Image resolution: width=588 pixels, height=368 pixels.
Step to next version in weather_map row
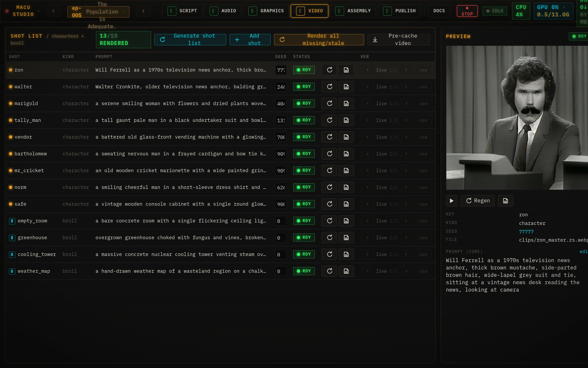click(406, 271)
